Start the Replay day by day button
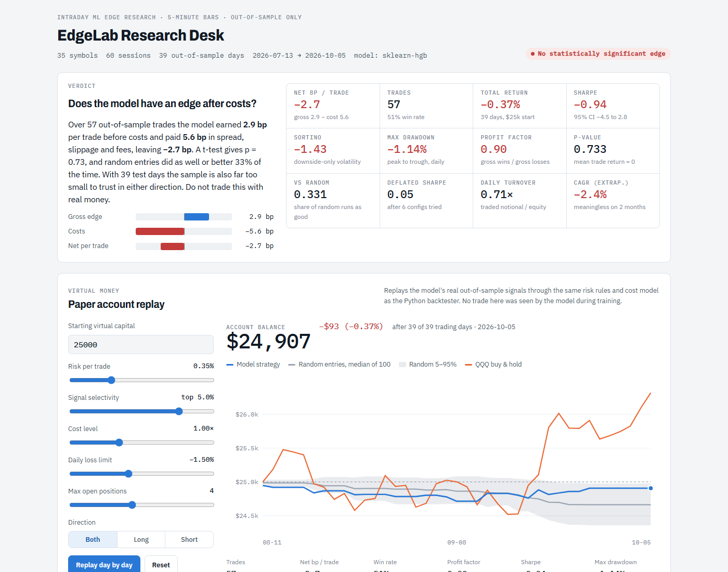 [104, 565]
